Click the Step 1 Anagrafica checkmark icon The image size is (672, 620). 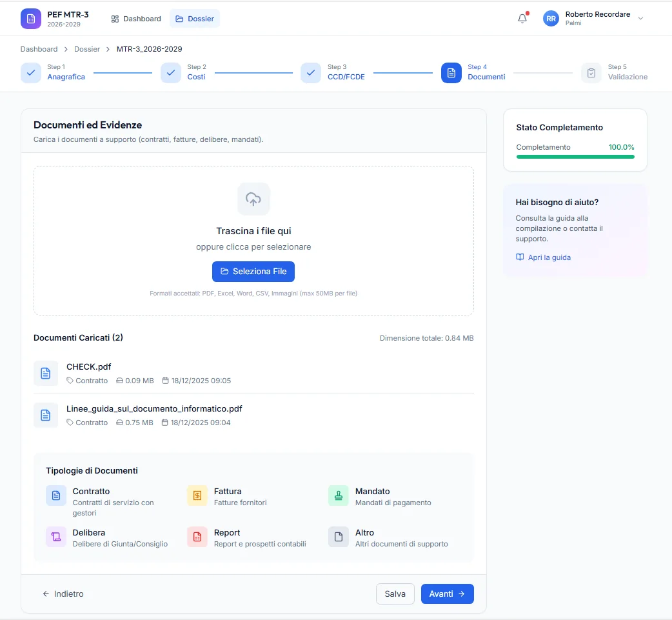pos(31,73)
